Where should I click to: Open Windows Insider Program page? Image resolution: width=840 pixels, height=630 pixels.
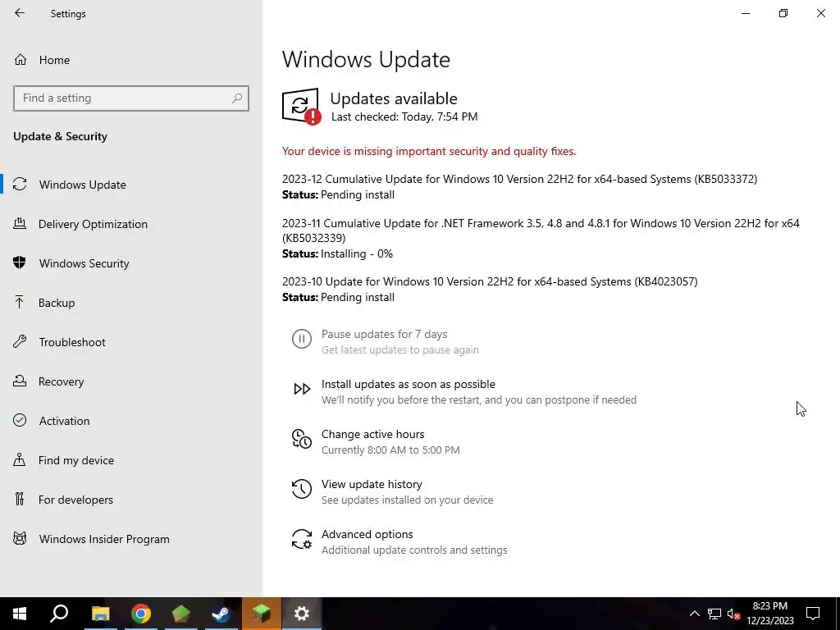104,540
